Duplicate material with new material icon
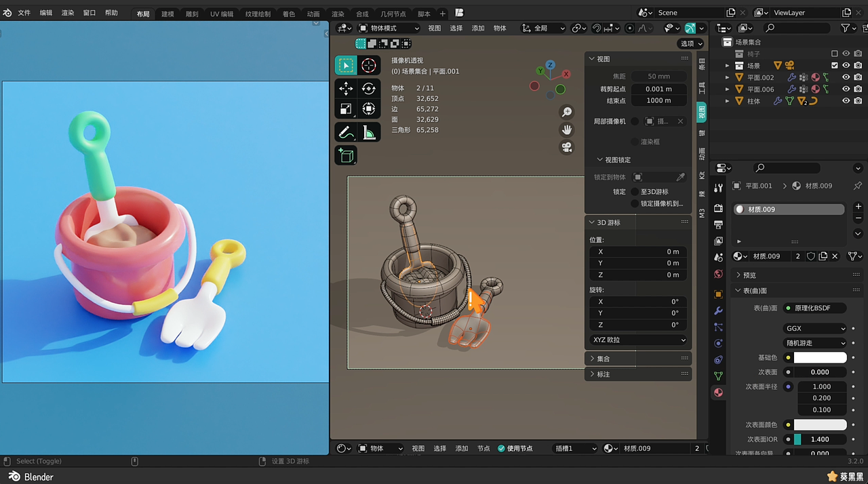868x484 pixels. [823, 256]
